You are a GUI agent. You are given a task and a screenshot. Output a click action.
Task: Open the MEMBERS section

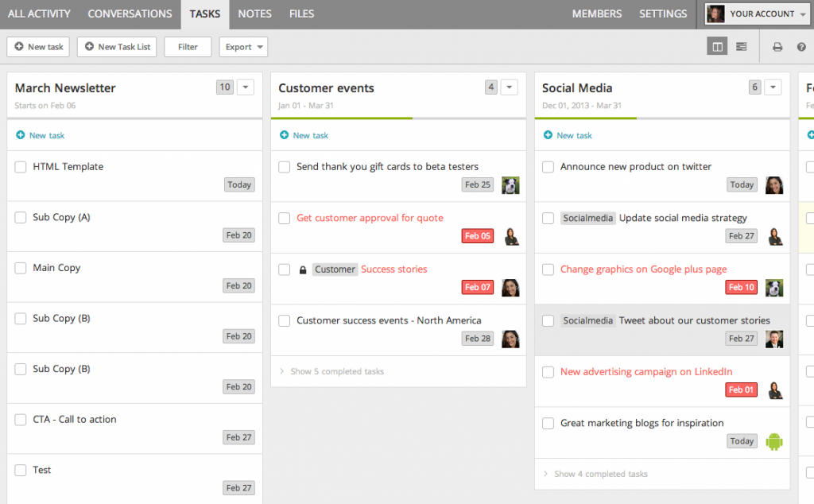[x=596, y=14]
